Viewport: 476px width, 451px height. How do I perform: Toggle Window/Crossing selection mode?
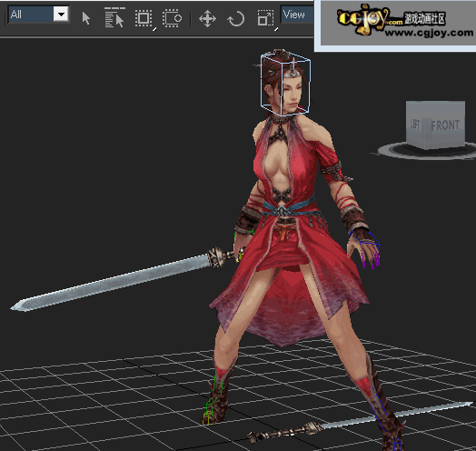[172, 18]
